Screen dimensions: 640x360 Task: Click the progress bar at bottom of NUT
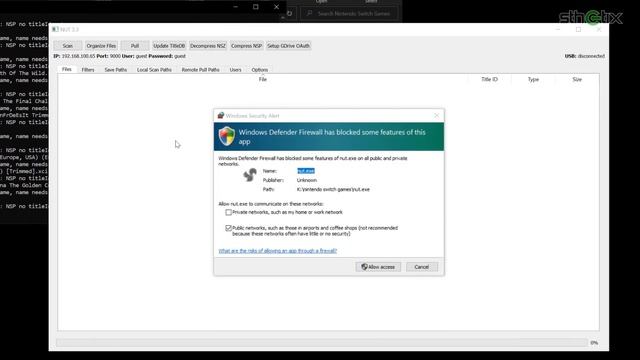coord(322,342)
